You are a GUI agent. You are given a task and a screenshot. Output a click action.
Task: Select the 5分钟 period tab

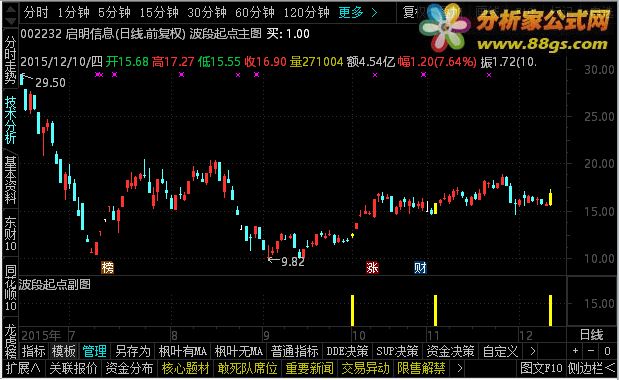click(114, 13)
